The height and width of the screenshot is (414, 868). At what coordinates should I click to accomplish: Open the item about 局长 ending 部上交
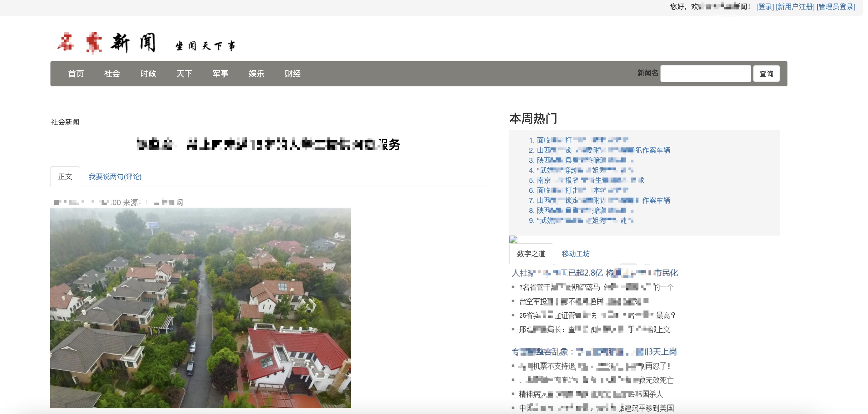595,330
